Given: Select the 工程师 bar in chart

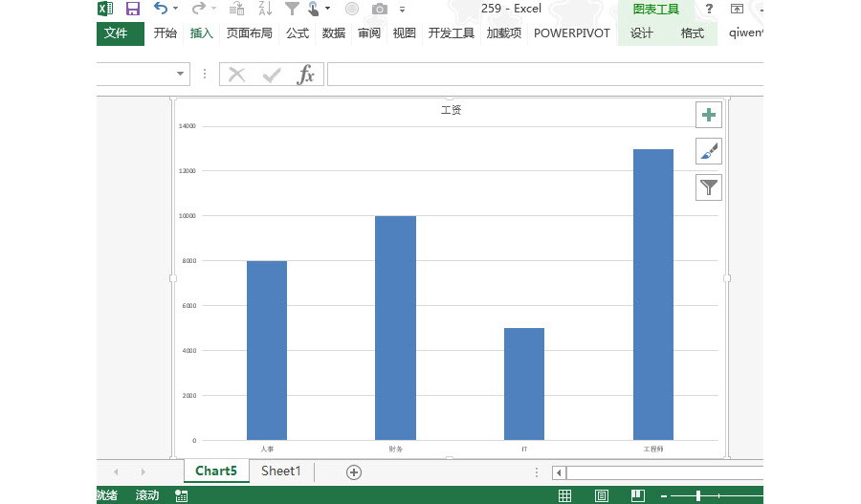Looking at the screenshot, I should tap(653, 295).
